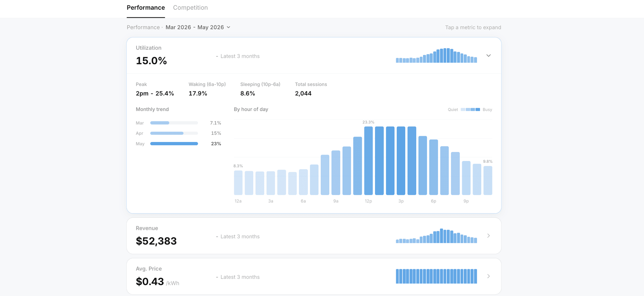
Task: Open the Mar 2026 - May 2026 date range dropdown
Action: coord(198,27)
